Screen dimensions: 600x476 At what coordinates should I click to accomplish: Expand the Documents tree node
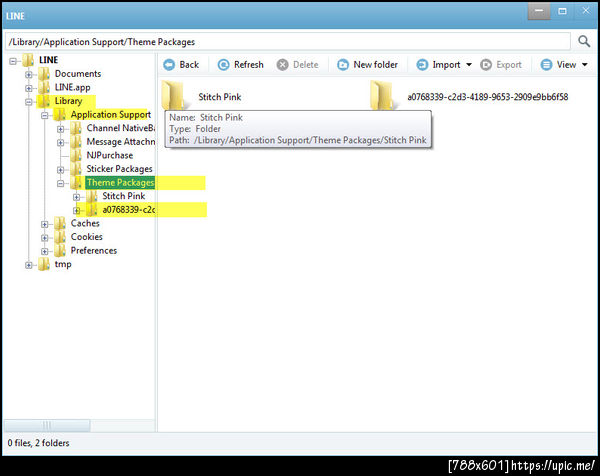coord(29,75)
